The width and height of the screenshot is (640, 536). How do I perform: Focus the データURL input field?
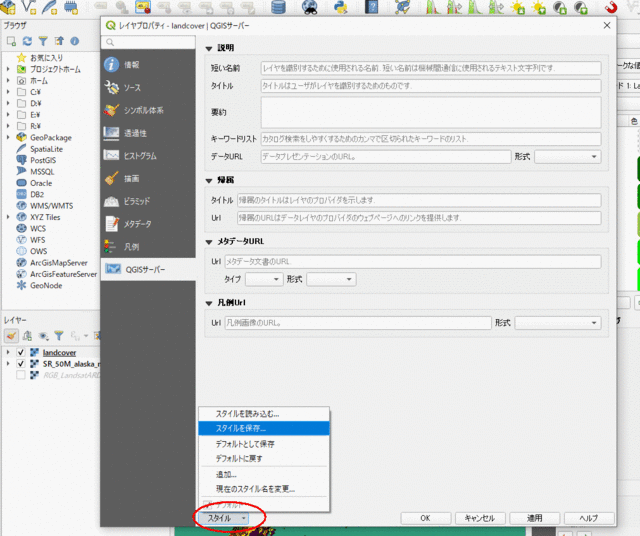click(x=386, y=157)
